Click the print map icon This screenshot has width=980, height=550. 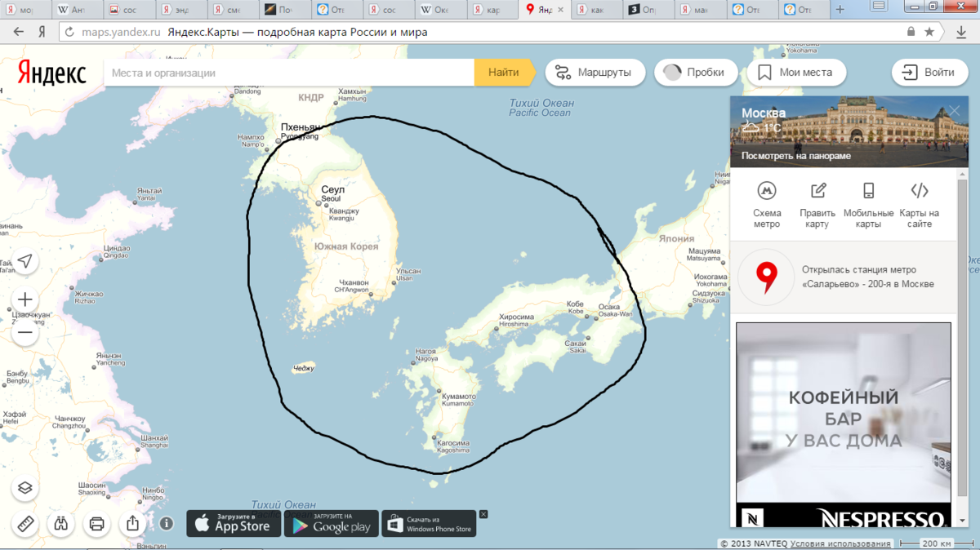tap(97, 524)
